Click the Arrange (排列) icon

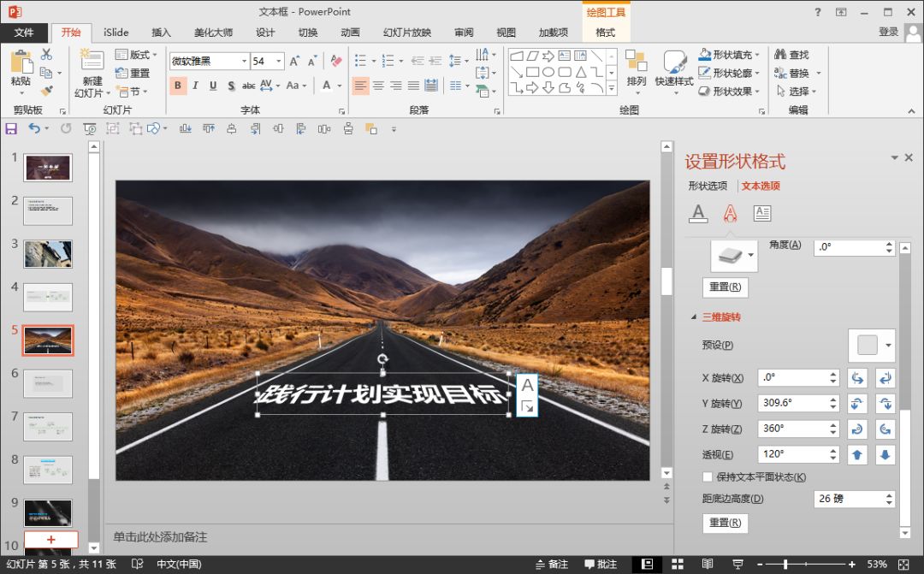point(636,68)
